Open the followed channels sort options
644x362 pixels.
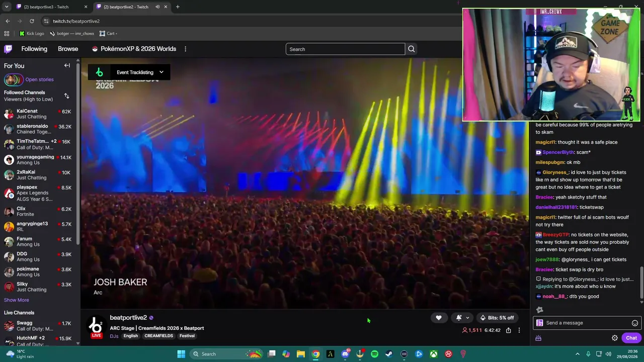[66, 96]
